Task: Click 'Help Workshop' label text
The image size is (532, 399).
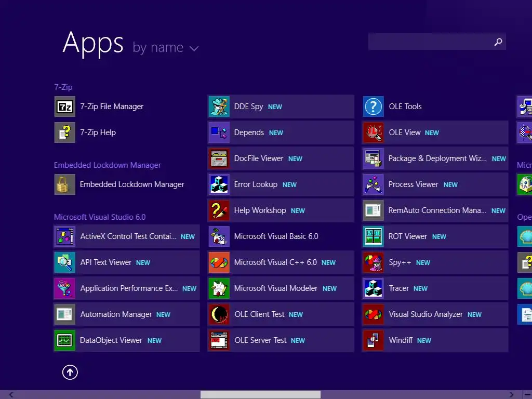Action: (x=260, y=210)
